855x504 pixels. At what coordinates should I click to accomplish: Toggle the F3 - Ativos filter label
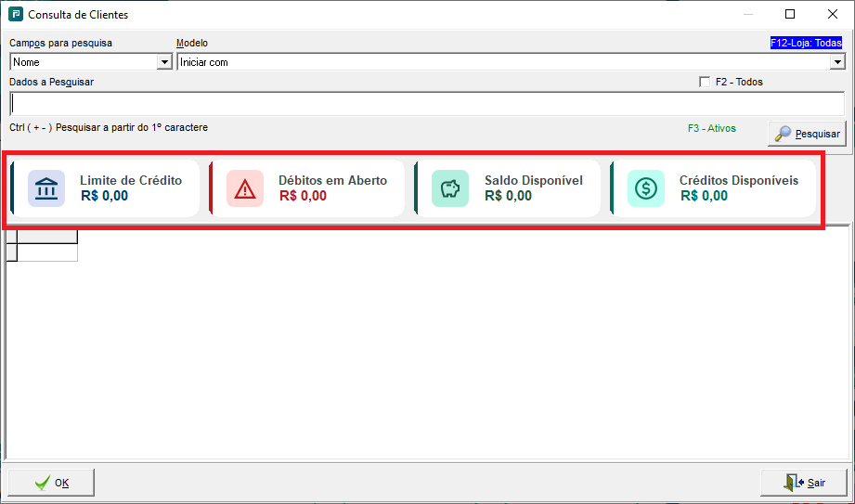pos(712,129)
